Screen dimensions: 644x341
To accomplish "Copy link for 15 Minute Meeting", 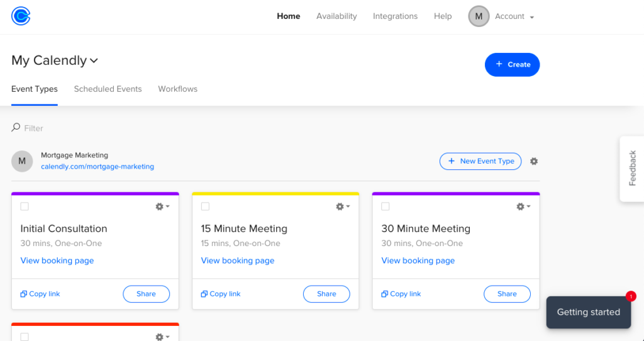I will pyautogui.click(x=221, y=294).
